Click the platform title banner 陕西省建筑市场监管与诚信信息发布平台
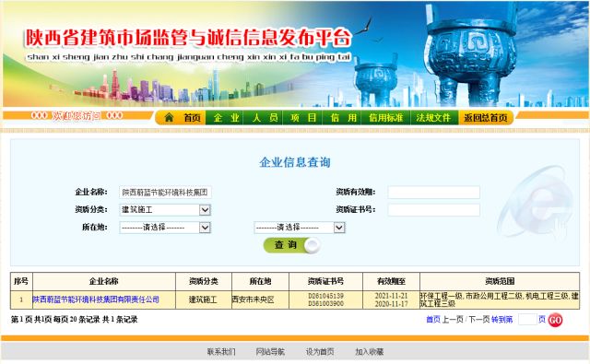 (x=188, y=38)
